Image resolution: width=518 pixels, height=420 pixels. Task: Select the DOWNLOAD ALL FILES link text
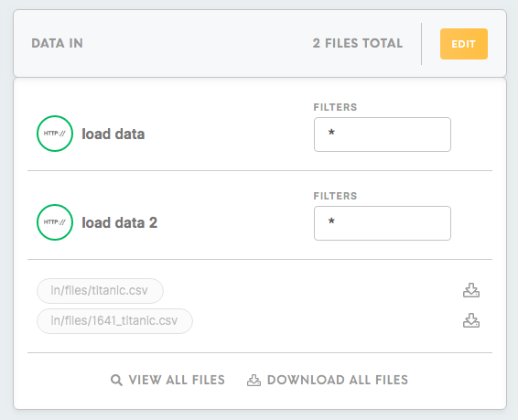(x=338, y=380)
